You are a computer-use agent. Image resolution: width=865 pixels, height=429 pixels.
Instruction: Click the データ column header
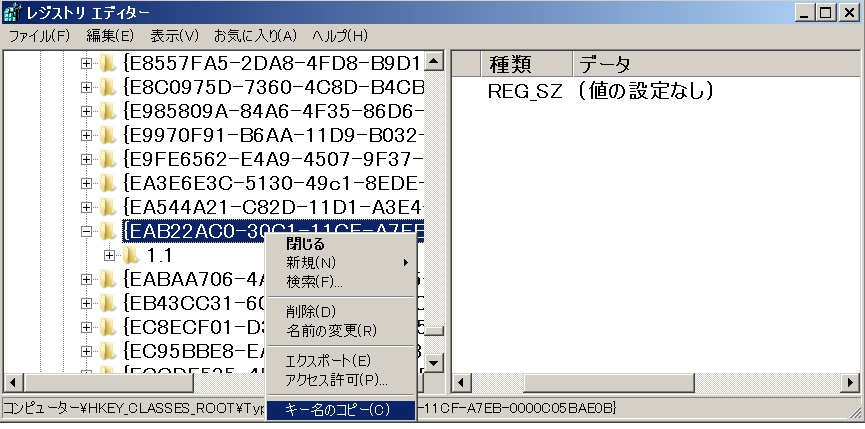point(716,65)
